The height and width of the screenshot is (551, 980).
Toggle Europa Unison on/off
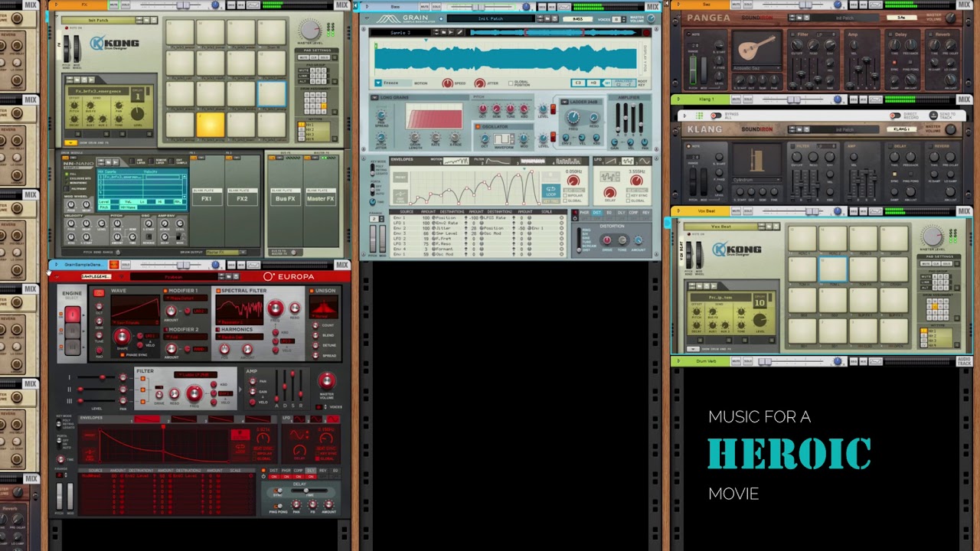click(x=312, y=291)
